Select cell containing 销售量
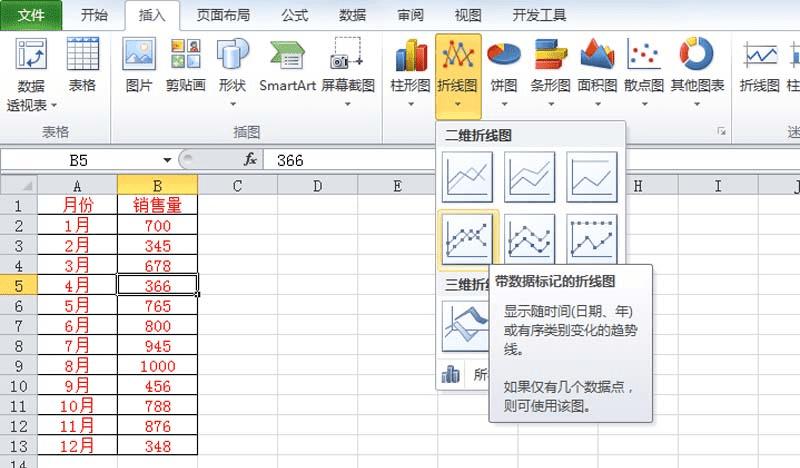The image size is (800, 468). click(x=157, y=205)
